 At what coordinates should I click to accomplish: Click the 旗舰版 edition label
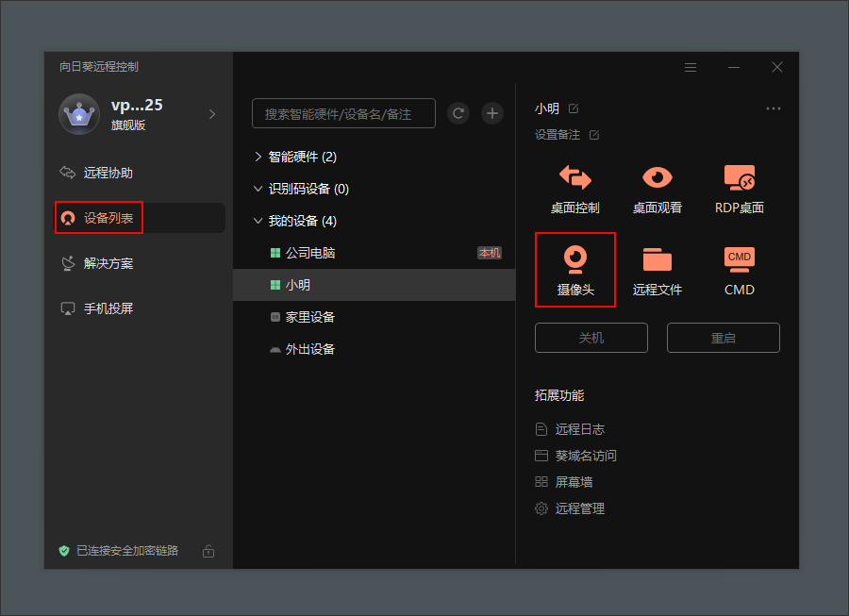click(128, 125)
